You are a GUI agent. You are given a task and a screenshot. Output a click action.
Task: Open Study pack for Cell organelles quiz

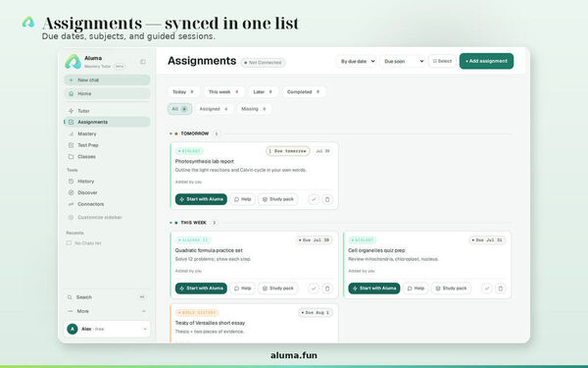(x=451, y=289)
